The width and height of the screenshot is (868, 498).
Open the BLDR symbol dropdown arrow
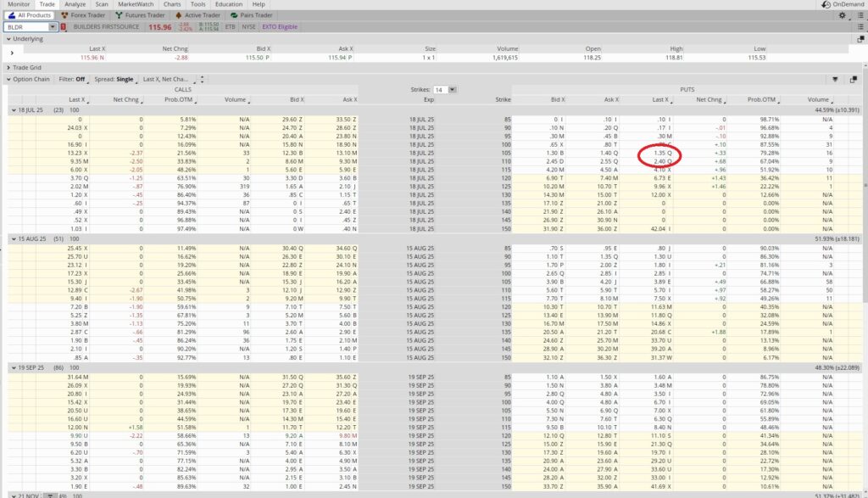pos(52,26)
